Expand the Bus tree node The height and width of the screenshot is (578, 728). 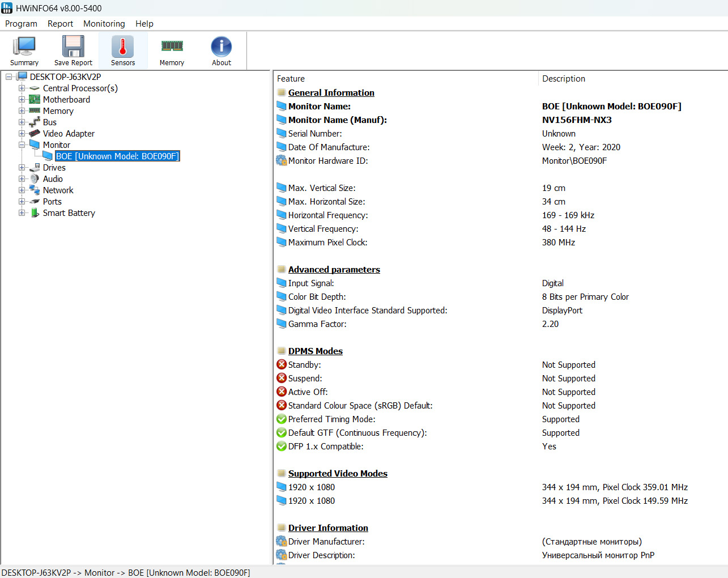click(22, 122)
